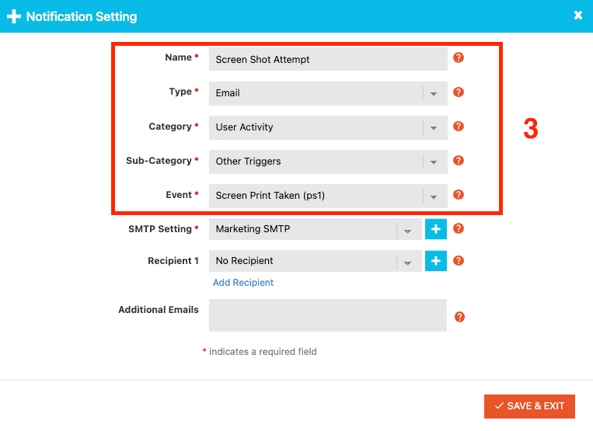Expand the Event dropdown Screen Print Taken
The width and height of the screenshot is (593, 431).
(328, 196)
